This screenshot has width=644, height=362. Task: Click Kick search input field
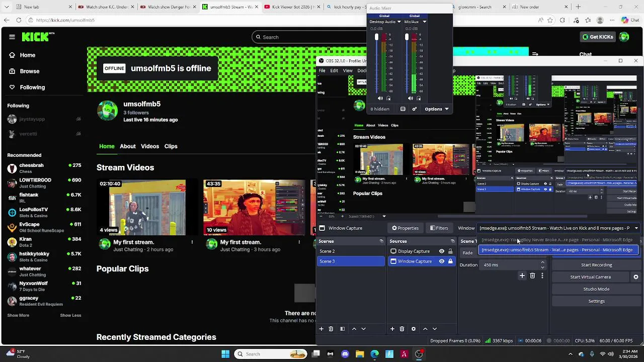(x=309, y=37)
